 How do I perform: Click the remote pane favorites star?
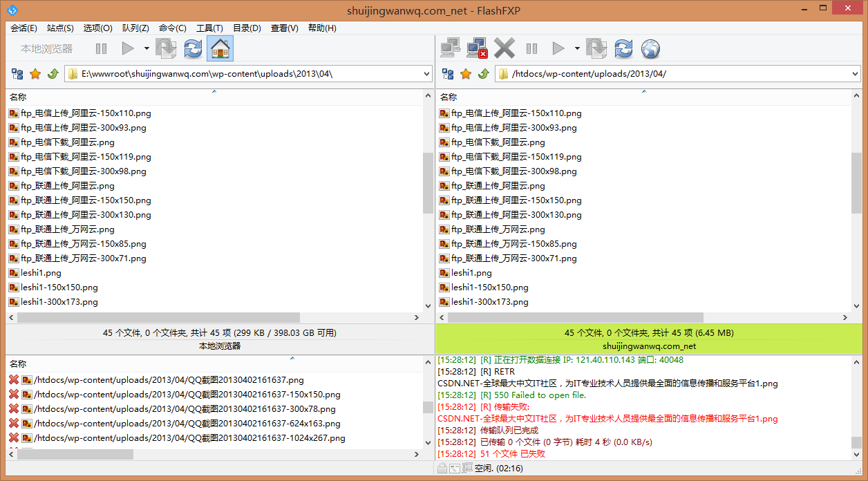466,74
